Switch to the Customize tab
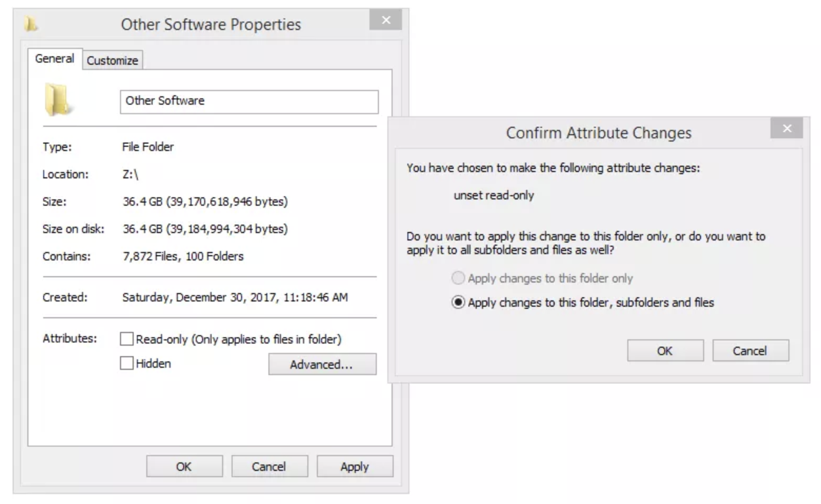The height and width of the screenshot is (504, 821). point(112,61)
